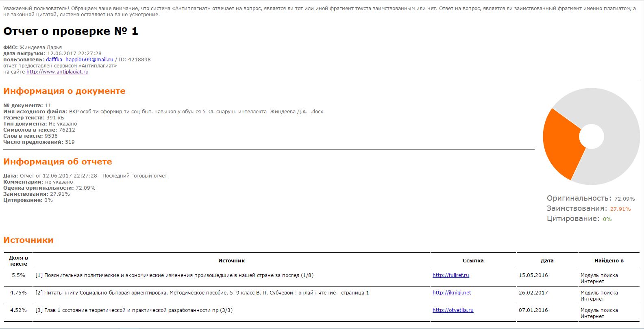The width and height of the screenshot is (644, 329).
Task: Click the "Источники" section heading
Action: coord(28,240)
